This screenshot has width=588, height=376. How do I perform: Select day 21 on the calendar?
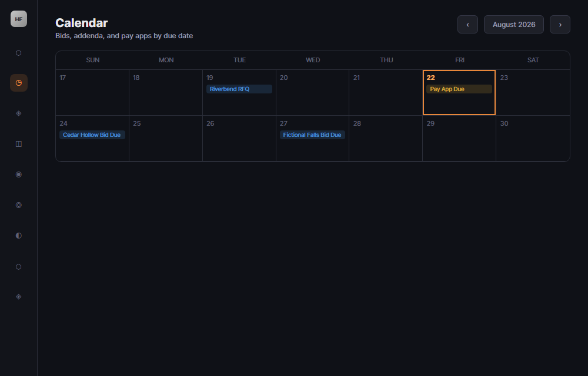coord(386,92)
